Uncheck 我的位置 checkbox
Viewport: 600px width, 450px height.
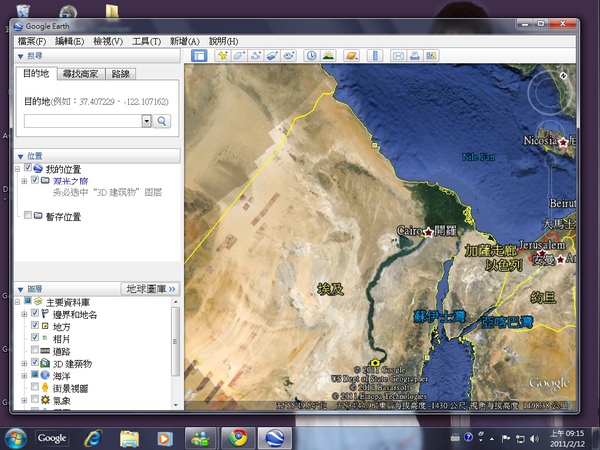[x=28, y=168]
